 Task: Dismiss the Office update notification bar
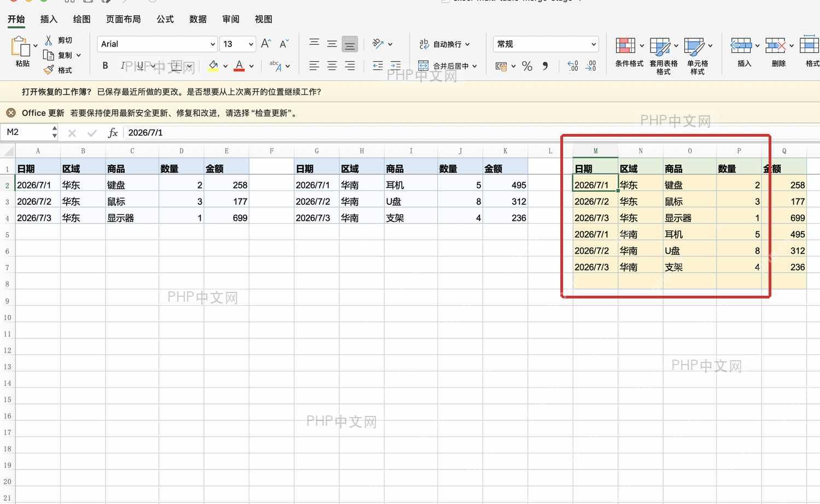(x=11, y=113)
